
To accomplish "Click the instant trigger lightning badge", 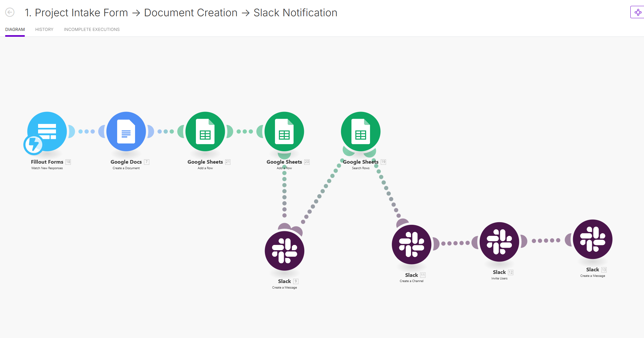I will 34,144.
